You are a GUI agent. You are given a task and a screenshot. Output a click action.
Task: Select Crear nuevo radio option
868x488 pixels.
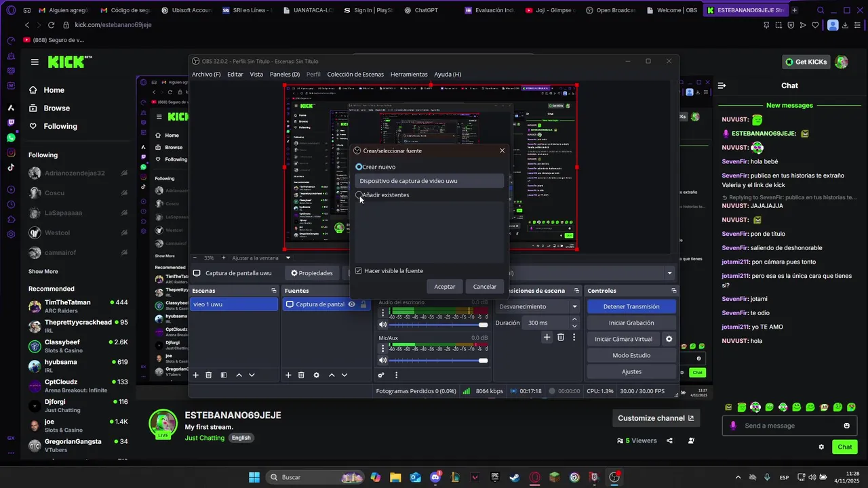point(359,167)
